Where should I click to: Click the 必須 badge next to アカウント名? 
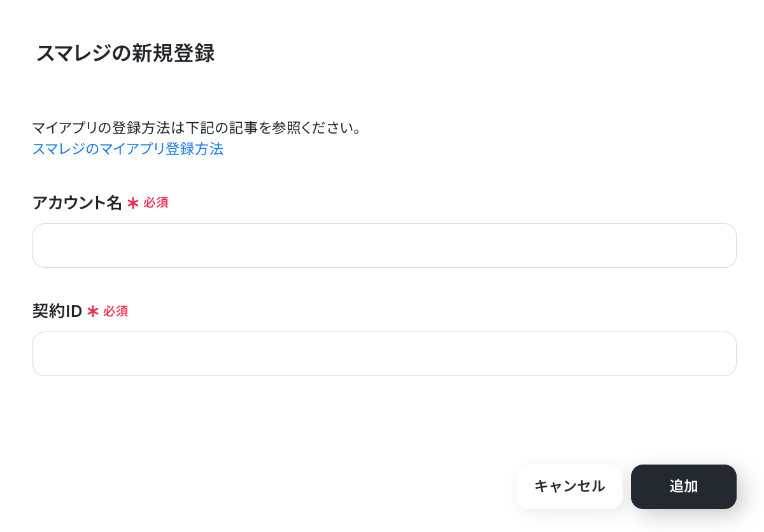pyautogui.click(x=156, y=203)
